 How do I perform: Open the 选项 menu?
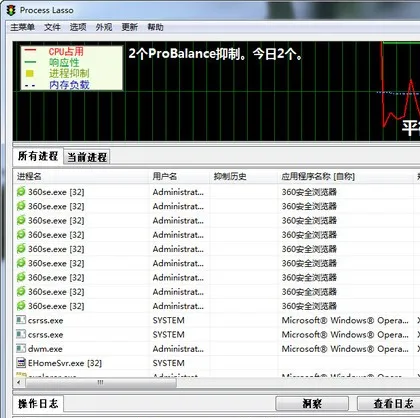pos(78,27)
